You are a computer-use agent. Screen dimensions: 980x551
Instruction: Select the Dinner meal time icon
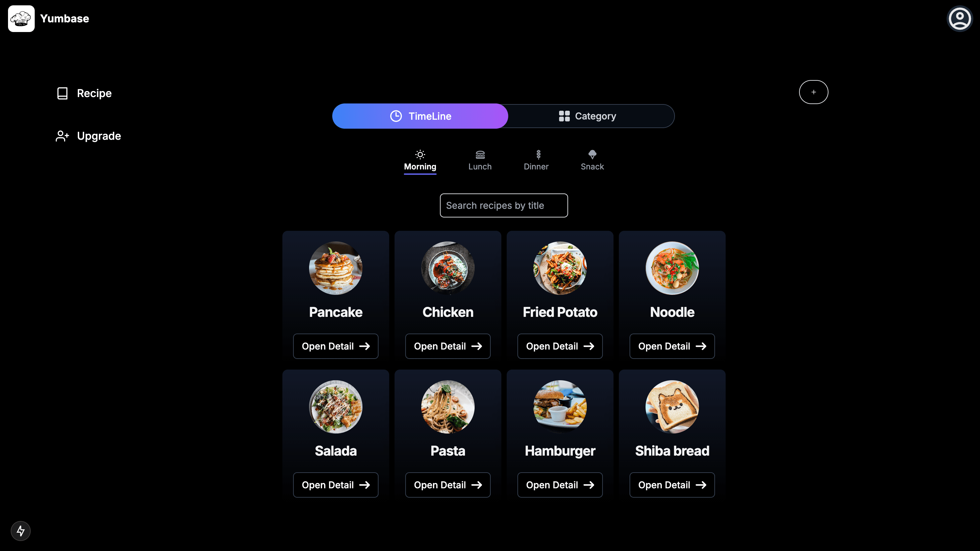point(536,155)
